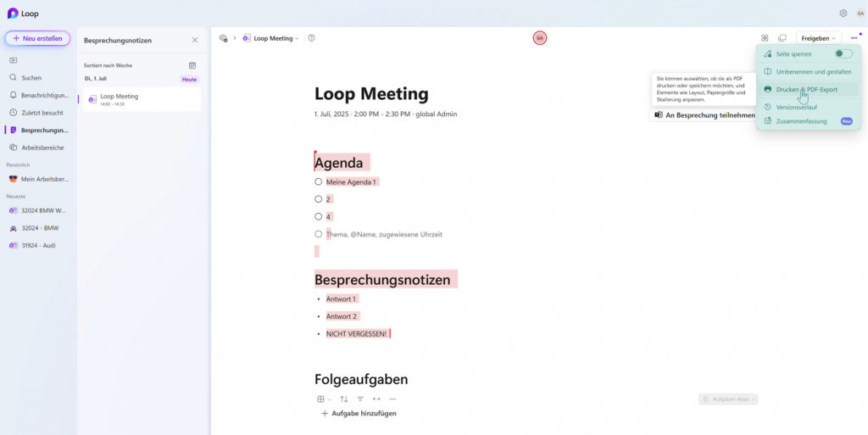Click the calendar icon next to Sortiert nach Woche

pyautogui.click(x=192, y=65)
